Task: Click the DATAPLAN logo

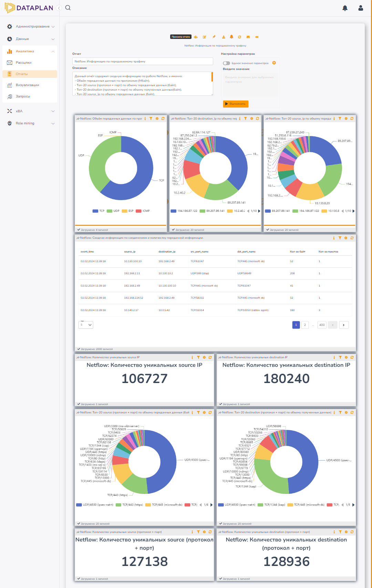Action: [x=29, y=8]
